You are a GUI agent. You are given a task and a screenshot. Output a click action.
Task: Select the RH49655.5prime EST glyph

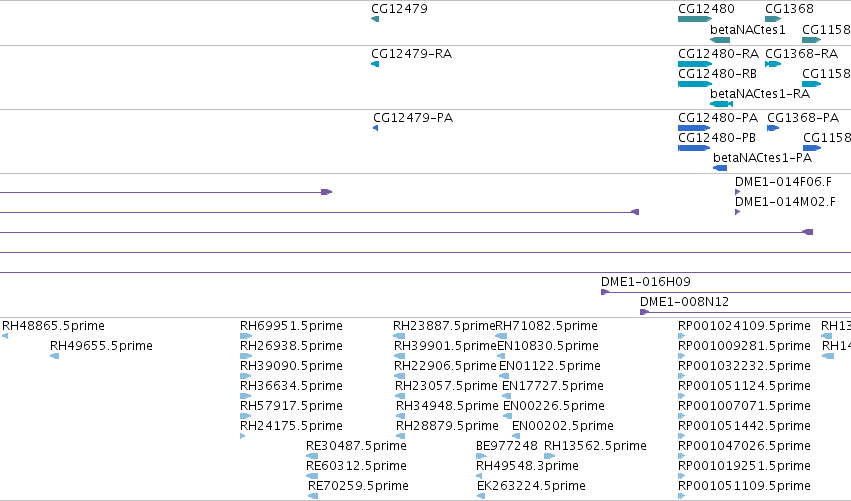[54, 356]
